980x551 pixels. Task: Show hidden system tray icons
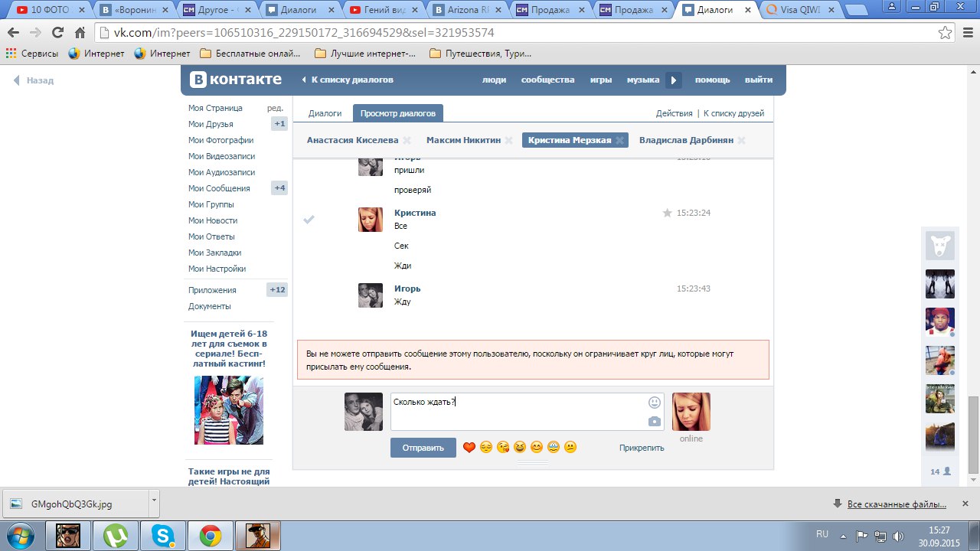[x=843, y=536]
